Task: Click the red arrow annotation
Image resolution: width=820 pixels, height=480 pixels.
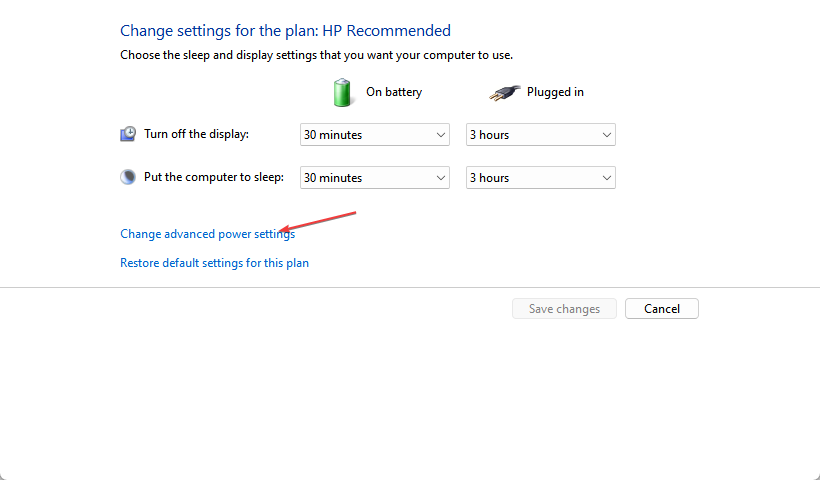Action: (x=318, y=221)
